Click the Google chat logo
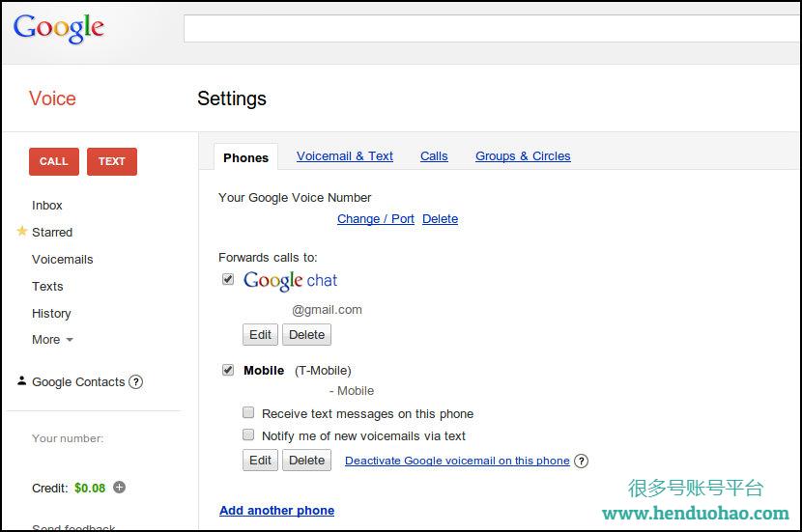This screenshot has height=532, width=802. [290, 281]
